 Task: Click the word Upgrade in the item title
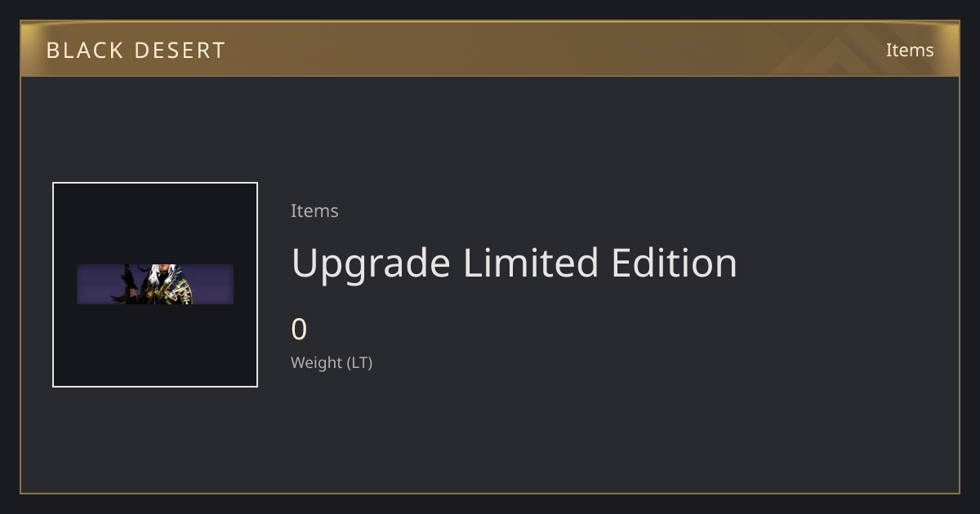[371, 265]
